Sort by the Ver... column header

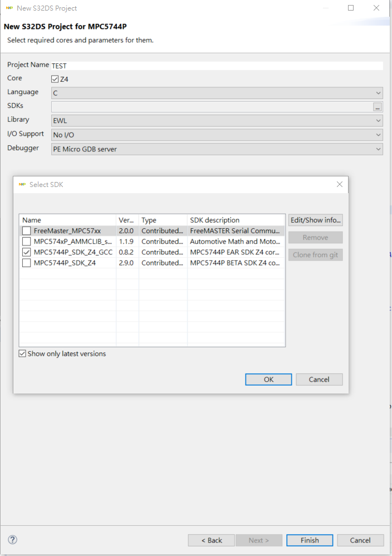coord(128,220)
